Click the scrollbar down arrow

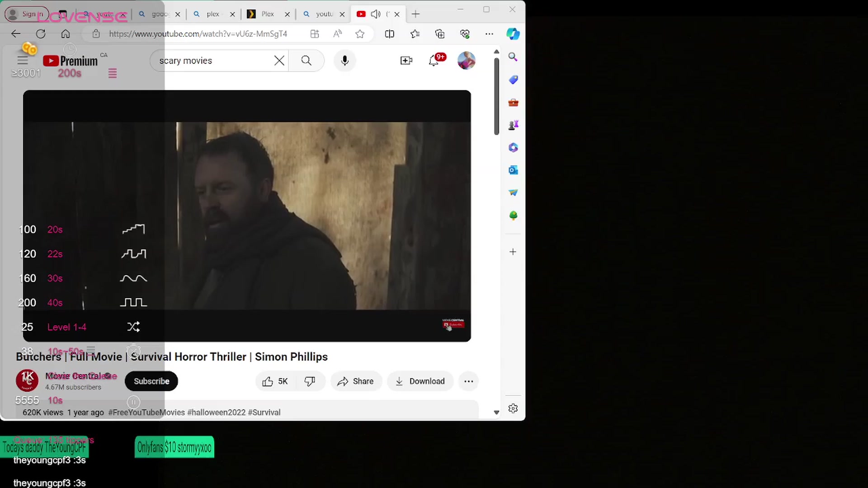coord(496,413)
